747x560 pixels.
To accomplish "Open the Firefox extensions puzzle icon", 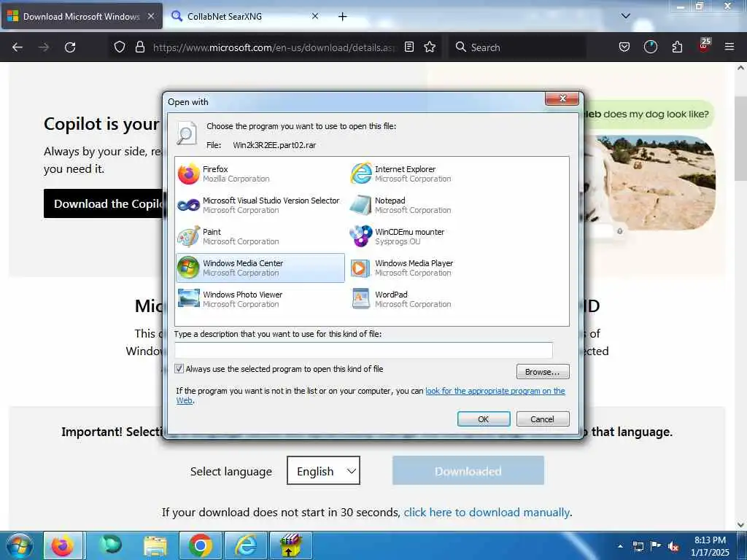I will (677, 47).
